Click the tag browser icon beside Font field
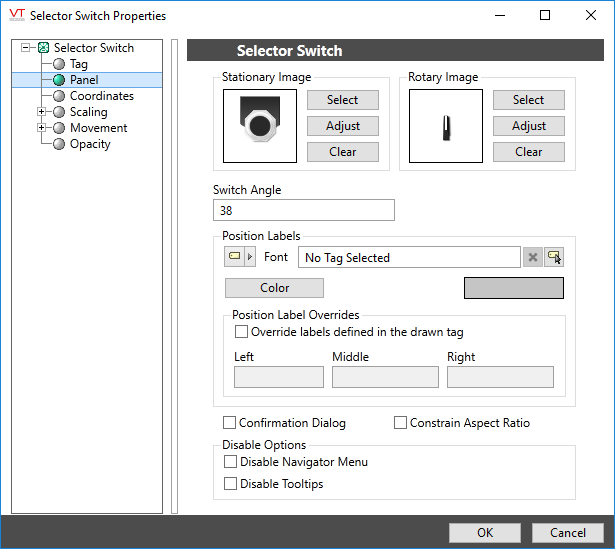The height and width of the screenshot is (549, 615). pos(555,257)
